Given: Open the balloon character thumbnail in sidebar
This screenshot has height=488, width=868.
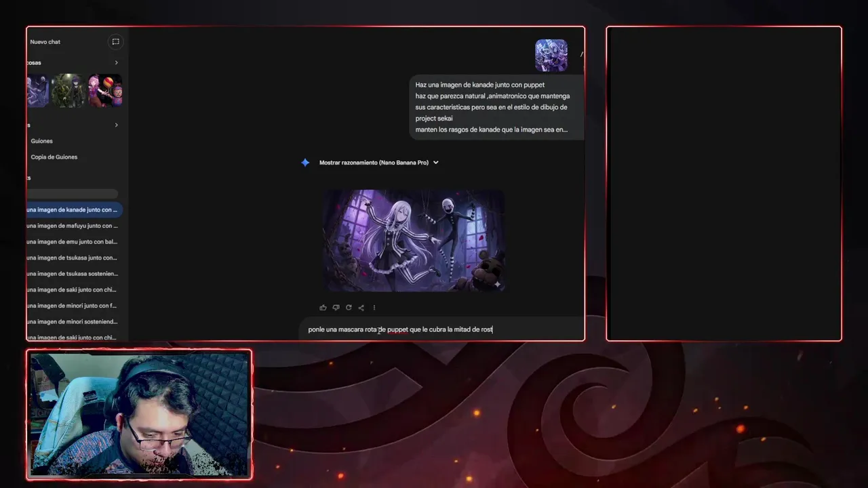Looking at the screenshot, I should click(104, 91).
